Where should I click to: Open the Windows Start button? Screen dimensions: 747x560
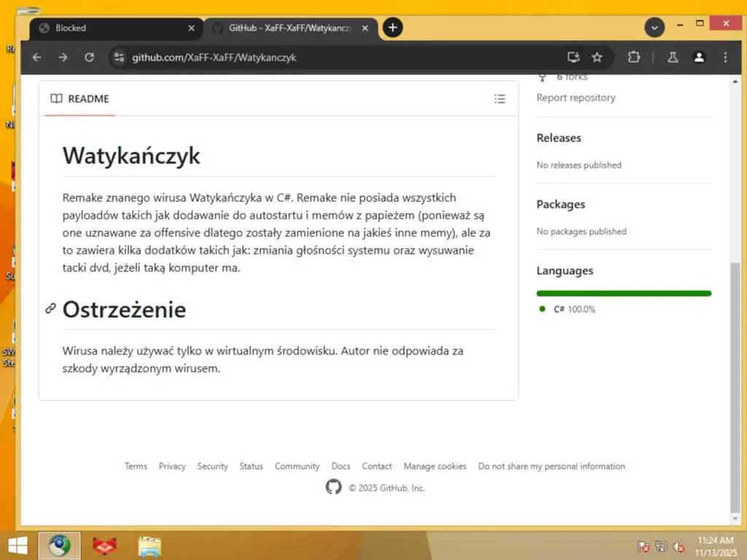point(18,545)
